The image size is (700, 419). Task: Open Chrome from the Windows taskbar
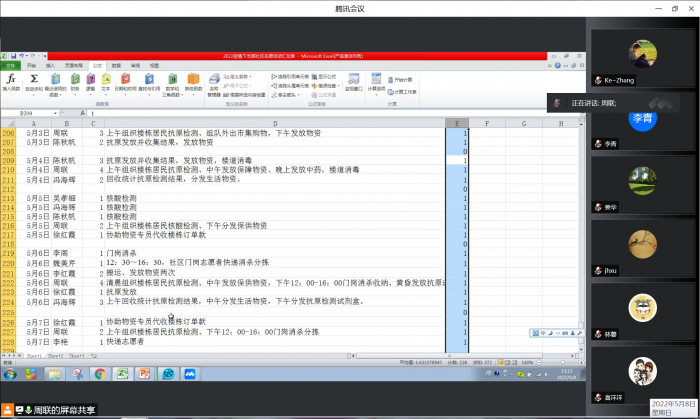100,374
